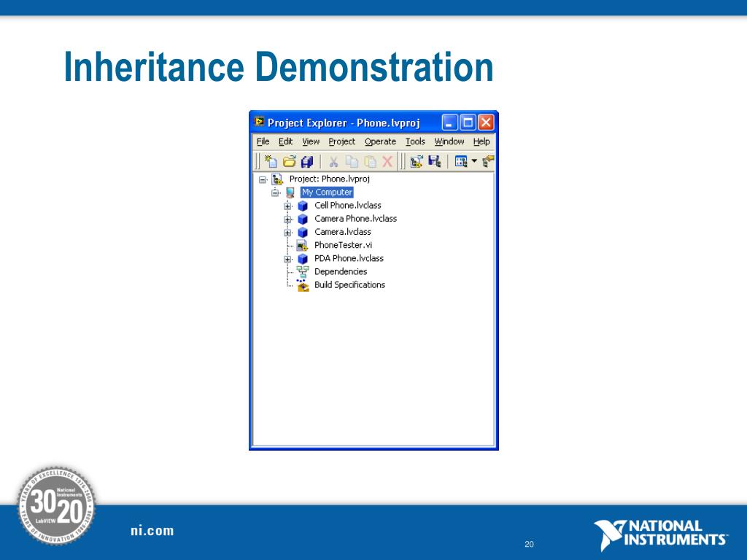Click the Copy icon in toolbar
The image size is (747, 560).
click(x=352, y=161)
